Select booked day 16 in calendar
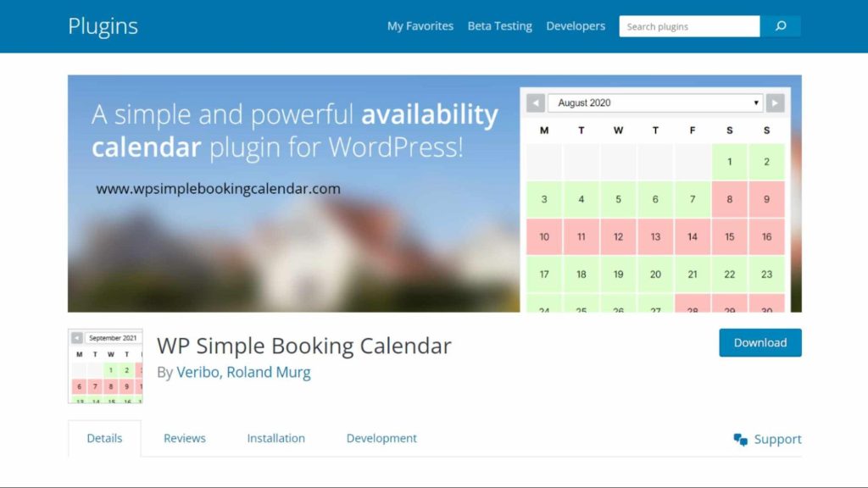Viewport: 868px width, 488px height. (x=766, y=237)
